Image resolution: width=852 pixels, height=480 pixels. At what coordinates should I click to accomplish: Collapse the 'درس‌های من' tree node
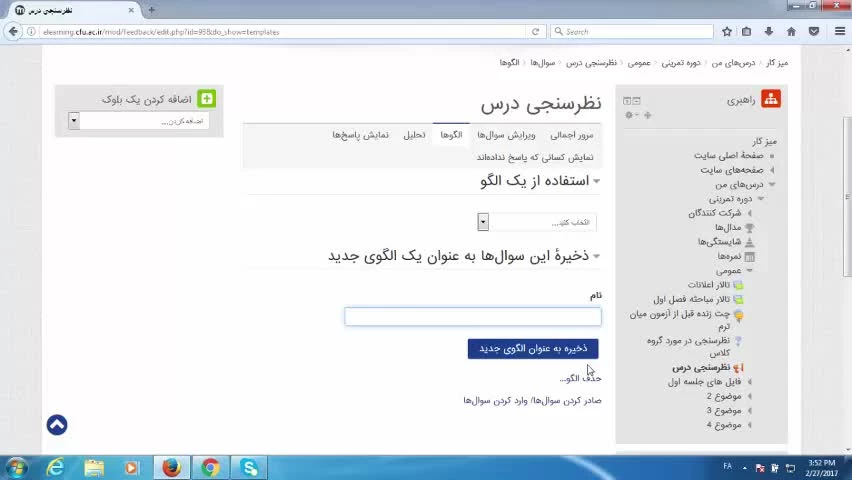click(771, 185)
